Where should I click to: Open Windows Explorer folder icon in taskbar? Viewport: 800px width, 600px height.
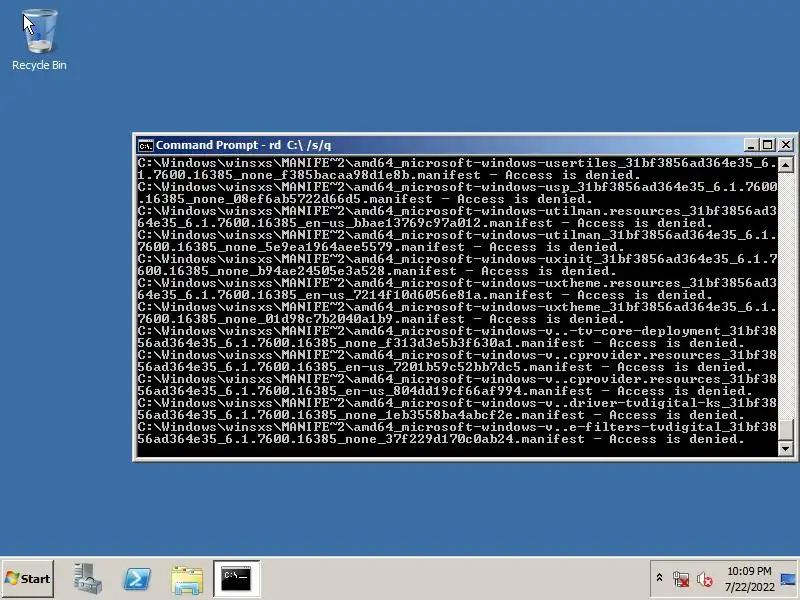point(187,579)
